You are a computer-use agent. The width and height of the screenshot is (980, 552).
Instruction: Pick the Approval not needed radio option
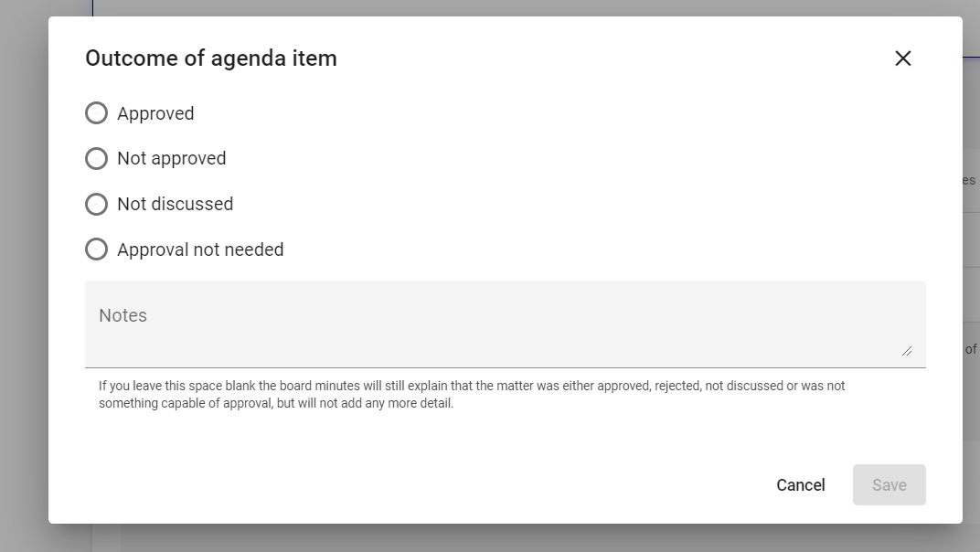(96, 249)
